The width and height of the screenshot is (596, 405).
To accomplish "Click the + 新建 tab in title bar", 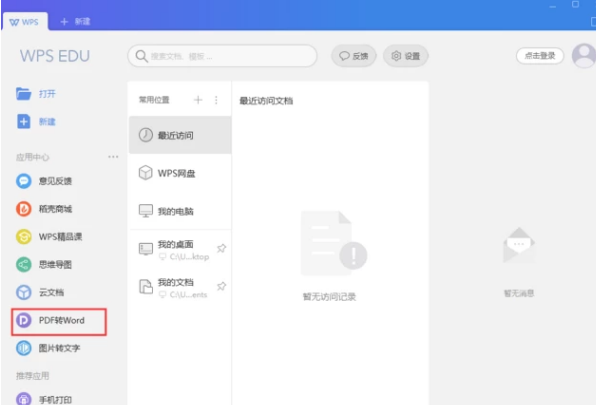I will 75,22.
